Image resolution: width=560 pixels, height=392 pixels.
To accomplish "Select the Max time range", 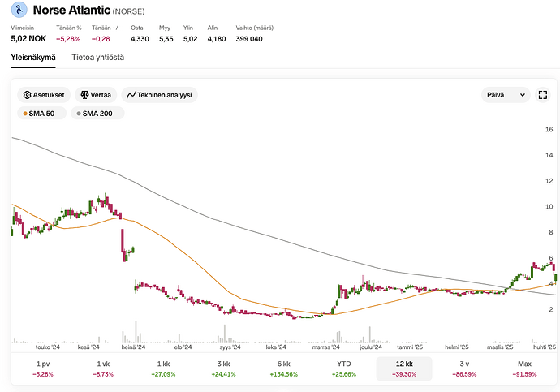I will 523,368.
